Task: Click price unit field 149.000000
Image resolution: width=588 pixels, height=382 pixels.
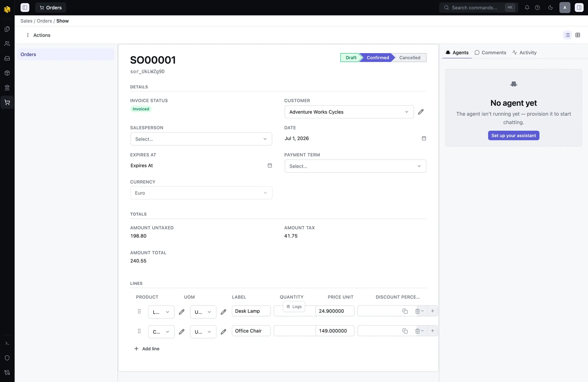Action: (x=335, y=331)
